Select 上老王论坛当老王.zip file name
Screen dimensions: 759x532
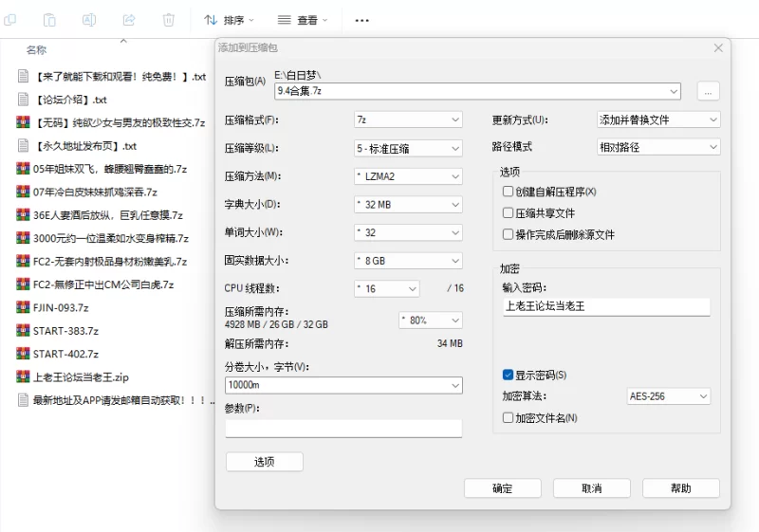pyautogui.click(x=81, y=377)
